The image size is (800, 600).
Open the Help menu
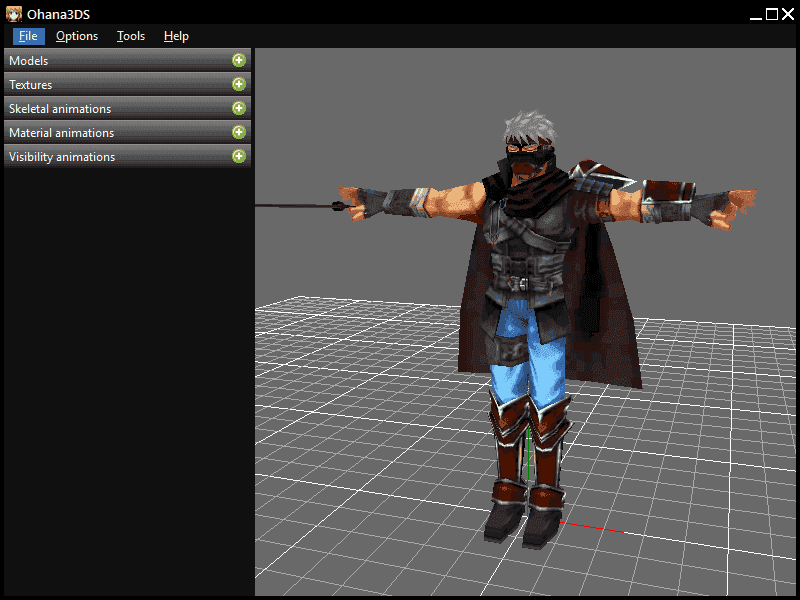pyautogui.click(x=176, y=36)
